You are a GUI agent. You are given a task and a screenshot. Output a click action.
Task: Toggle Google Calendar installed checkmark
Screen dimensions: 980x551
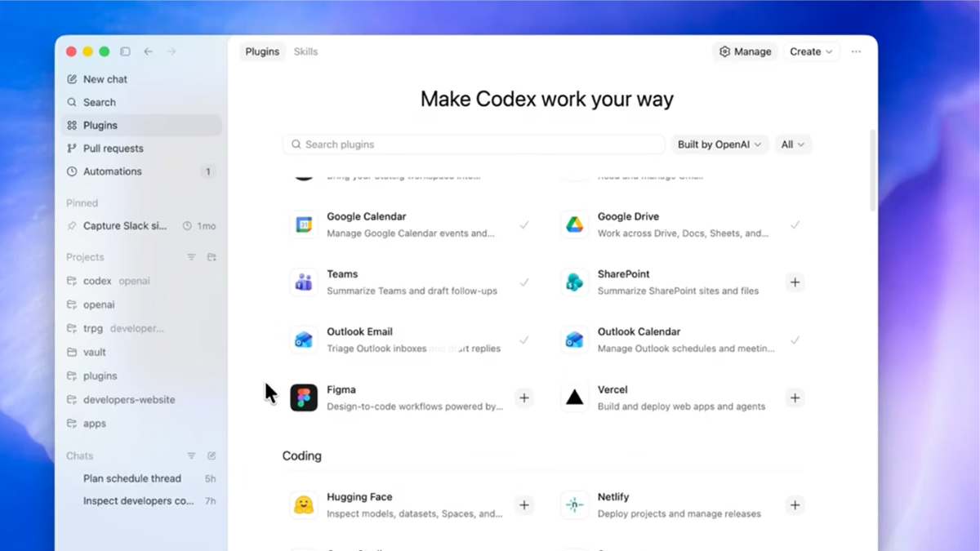524,224
